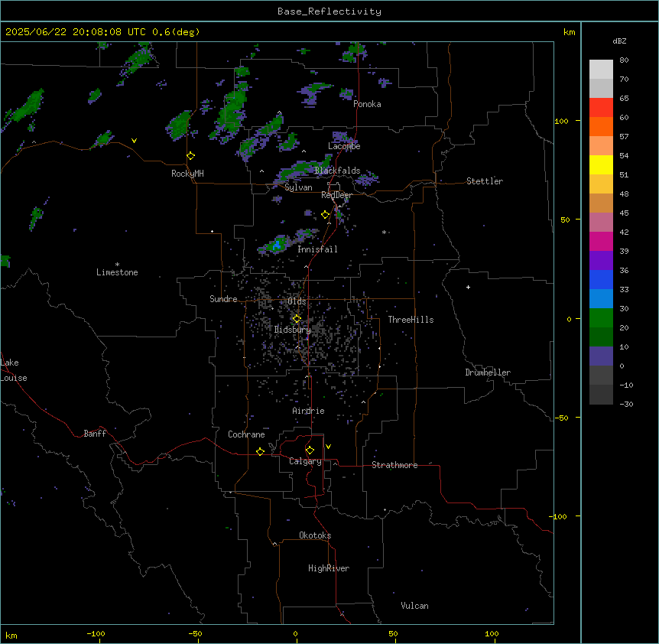Viewport: 659px width, 644px height.
Task: Click the Didsbury label
Action: pyautogui.click(x=292, y=330)
